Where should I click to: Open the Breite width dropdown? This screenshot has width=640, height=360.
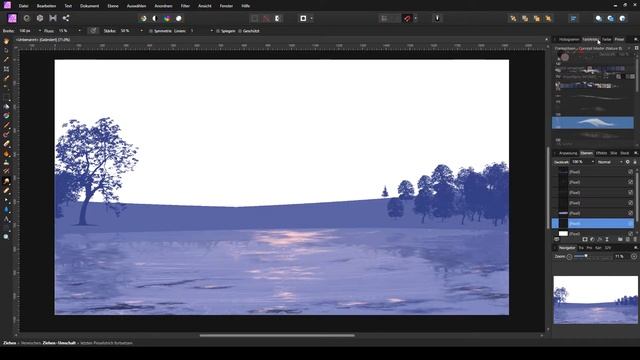pos(40,31)
